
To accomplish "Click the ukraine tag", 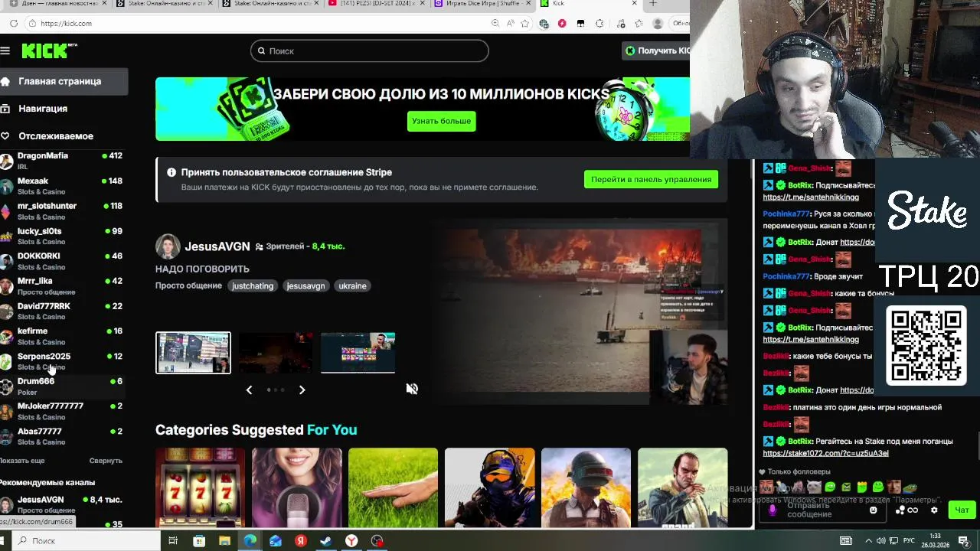I will pyautogui.click(x=352, y=285).
